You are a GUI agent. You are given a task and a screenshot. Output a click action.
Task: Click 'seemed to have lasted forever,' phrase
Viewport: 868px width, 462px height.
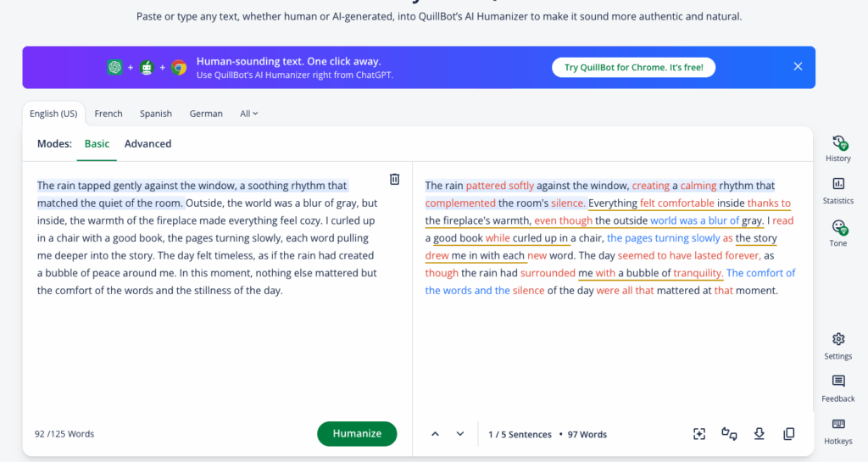689,256
